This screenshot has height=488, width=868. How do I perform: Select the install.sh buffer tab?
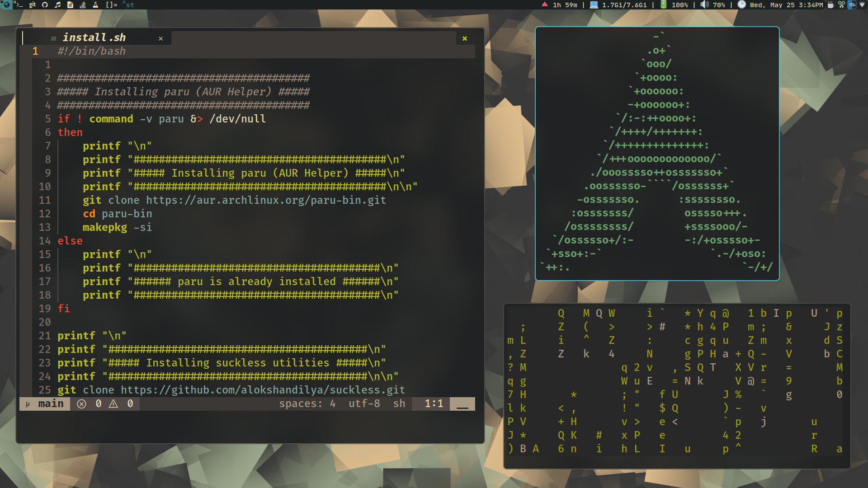tap(94, 38)
